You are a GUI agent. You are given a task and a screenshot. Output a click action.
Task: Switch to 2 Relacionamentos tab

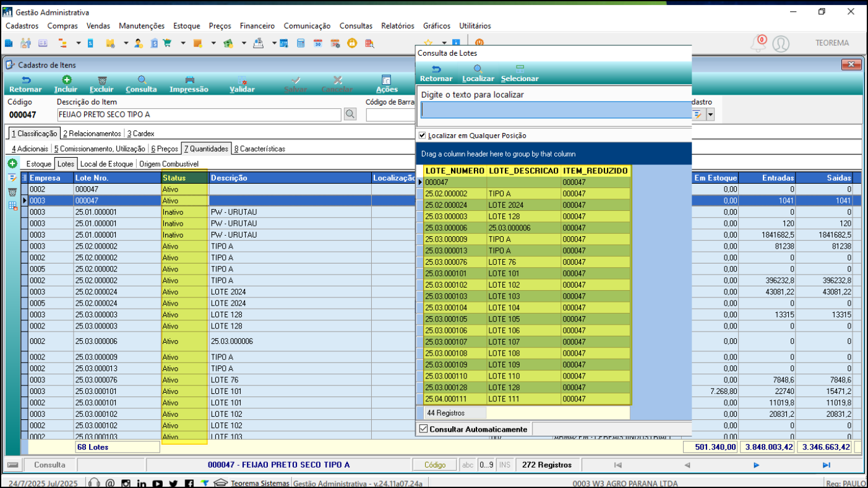pos(92,133)
